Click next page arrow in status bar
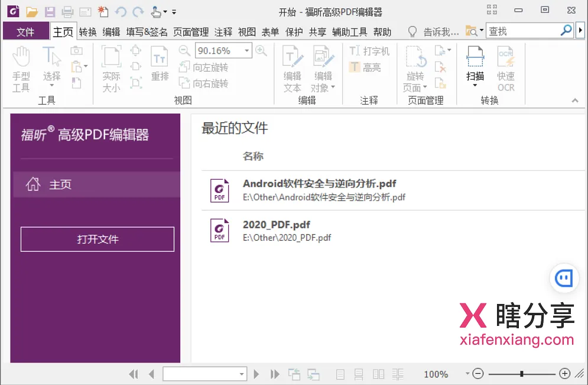588x385 pixels. pos(256,374)
